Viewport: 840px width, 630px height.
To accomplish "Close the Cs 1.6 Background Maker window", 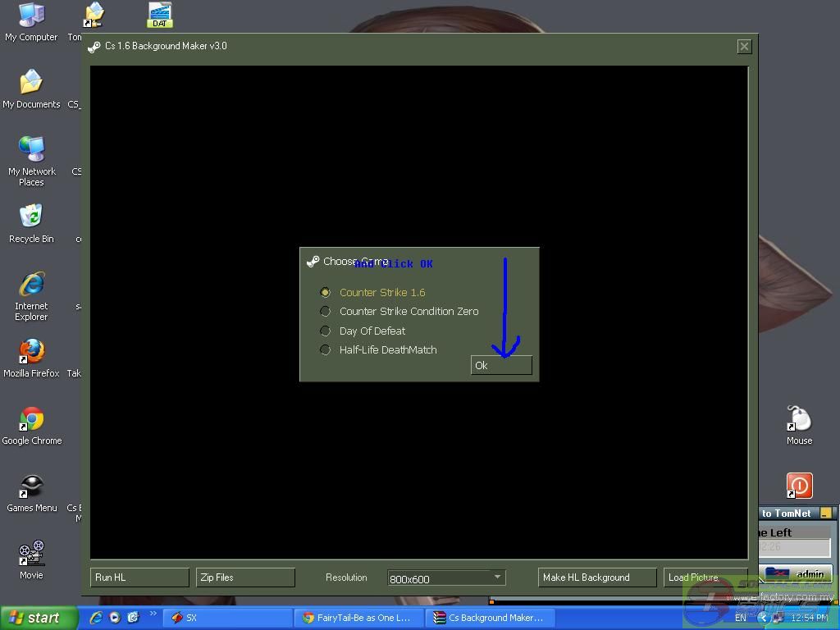I will click(744, 47).
